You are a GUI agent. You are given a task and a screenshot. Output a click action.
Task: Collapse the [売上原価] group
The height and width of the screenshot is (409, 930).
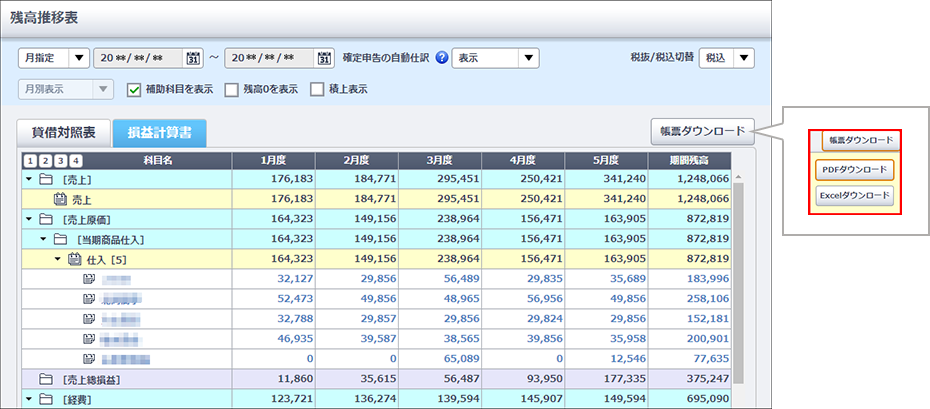point(29,219)
